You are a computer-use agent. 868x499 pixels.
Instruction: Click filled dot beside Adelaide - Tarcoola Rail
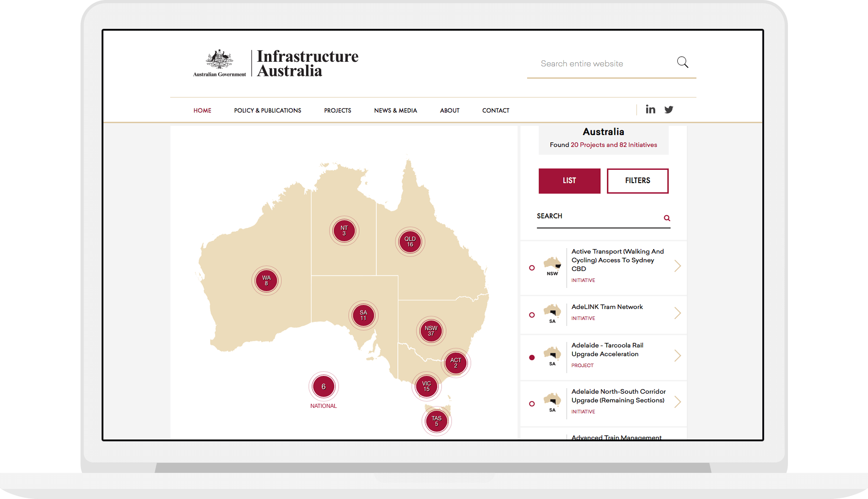[532, 358]
